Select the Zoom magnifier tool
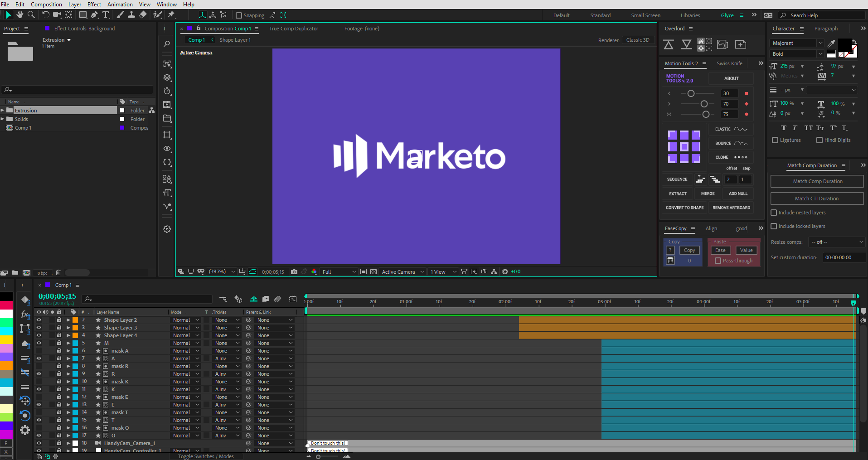 click(x=31, y=15)
